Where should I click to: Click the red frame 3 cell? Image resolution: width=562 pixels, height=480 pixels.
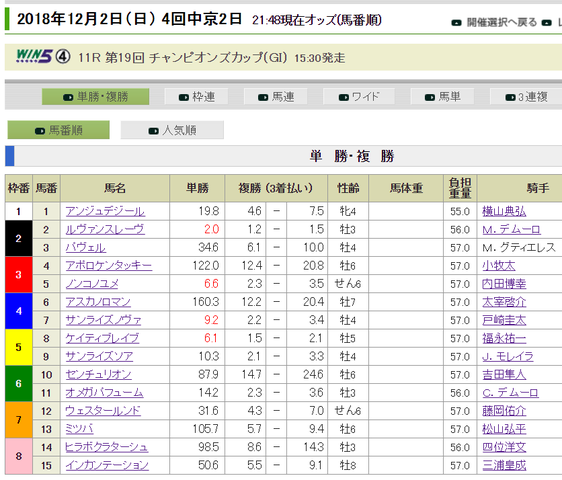(19, 275)
